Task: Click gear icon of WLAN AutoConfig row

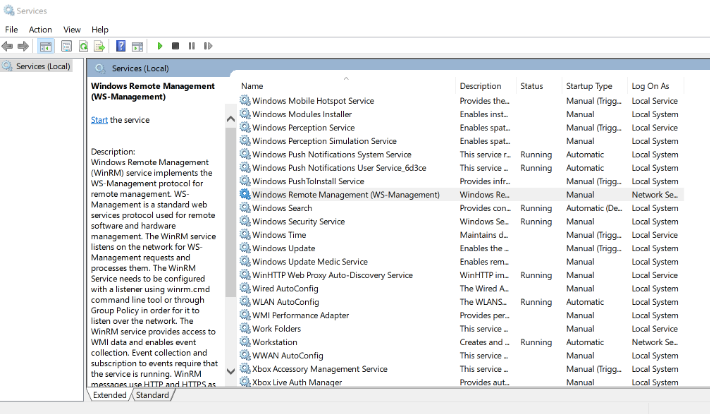Action: tap(245, 301)
